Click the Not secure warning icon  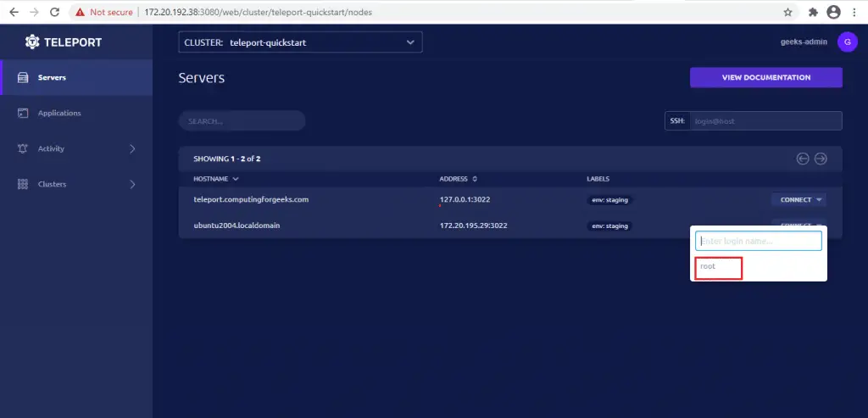[x=81, y=12]
